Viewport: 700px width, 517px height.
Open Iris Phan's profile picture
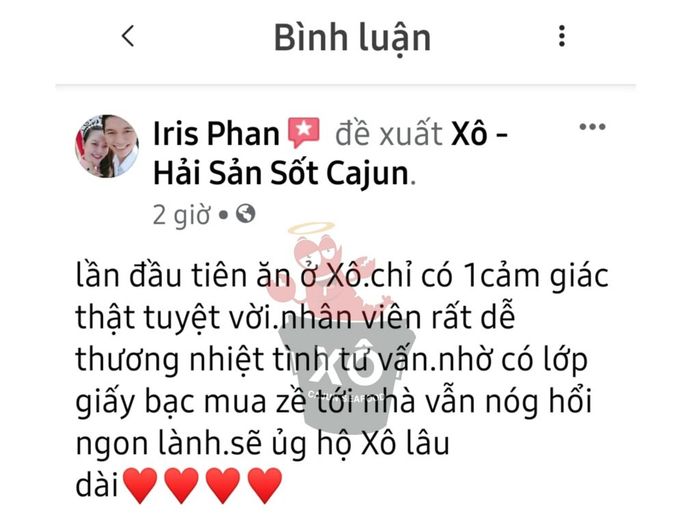[x=107, y=146]
